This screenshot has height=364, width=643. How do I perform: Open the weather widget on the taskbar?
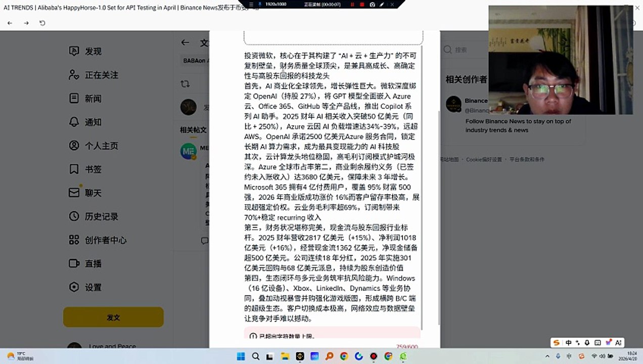[20, 356]
